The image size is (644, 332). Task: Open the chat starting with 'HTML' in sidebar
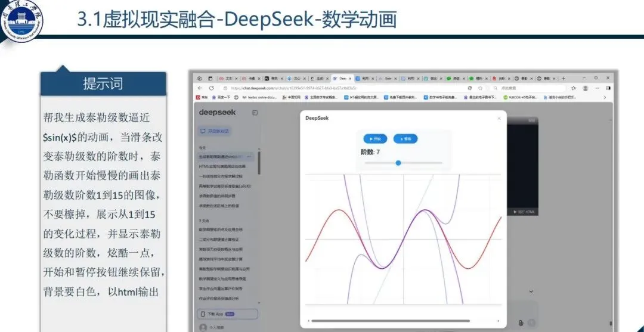click(x=222, y=167)
